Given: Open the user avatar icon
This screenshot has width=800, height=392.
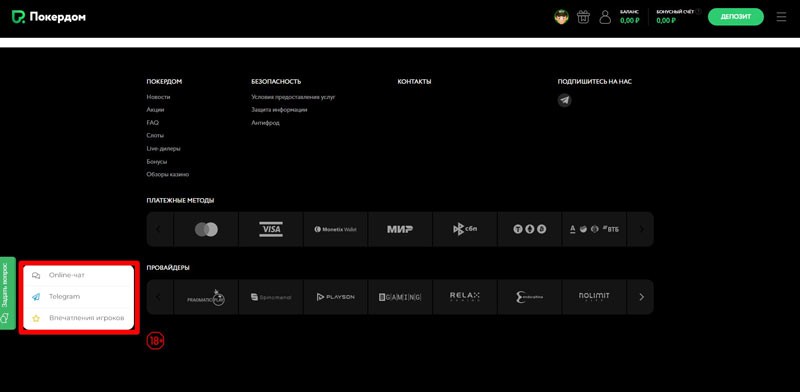Looking at the screenshot, I should click(x=561, y=17).
